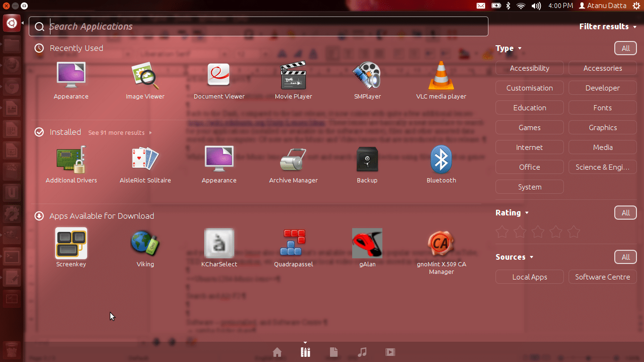This screenshot has height=362, width=644.
Task: Collapse the Type filter section
Action: 508,49
